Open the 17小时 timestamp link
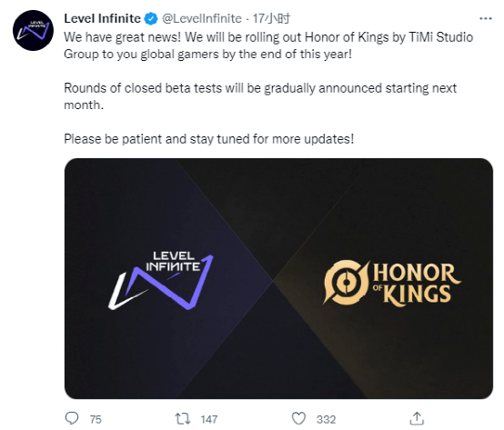This screenshot has height=430, width=504. click(271, 19)
